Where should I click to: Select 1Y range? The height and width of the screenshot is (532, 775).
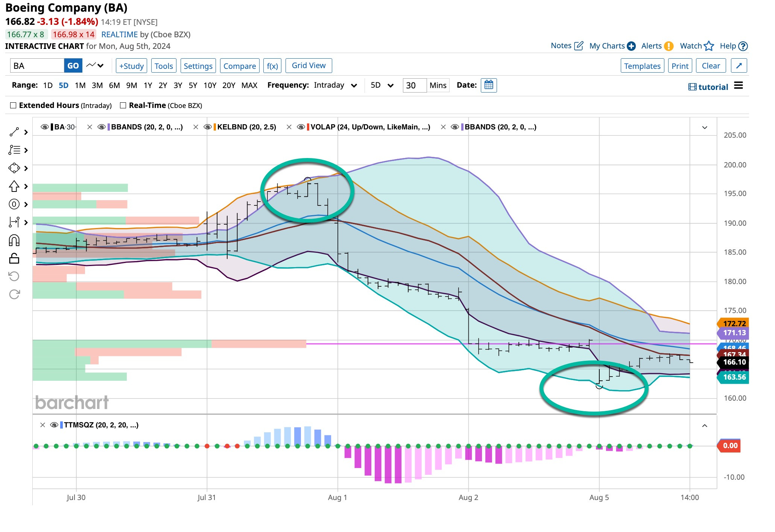point(148,85)
